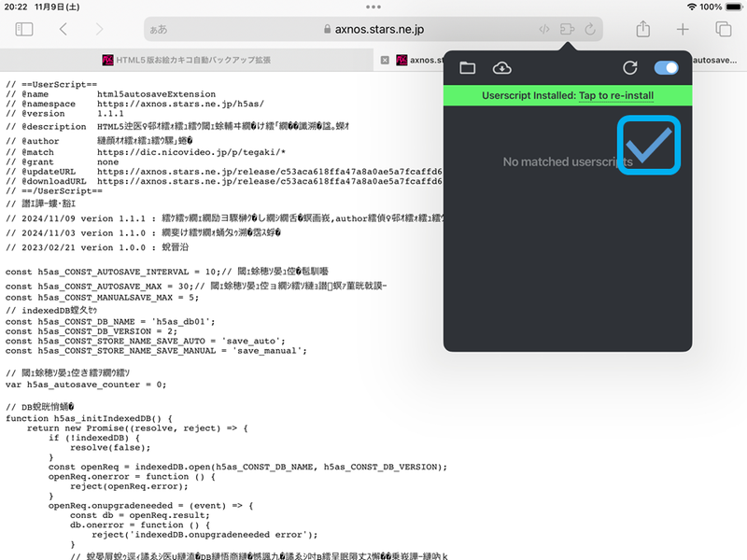747x560 pixels.
Task: Close the axnos.stars tab
Action: click(x=385, y=60)
